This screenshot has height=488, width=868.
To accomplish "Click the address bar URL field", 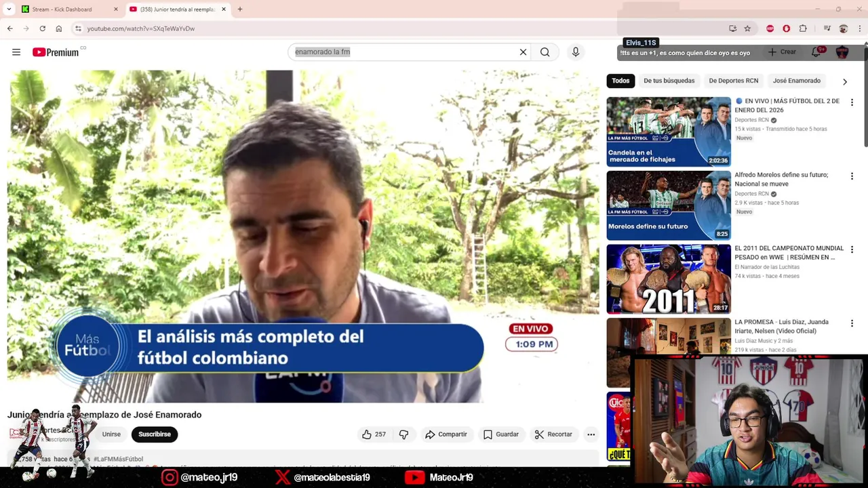I will (400, 28).
